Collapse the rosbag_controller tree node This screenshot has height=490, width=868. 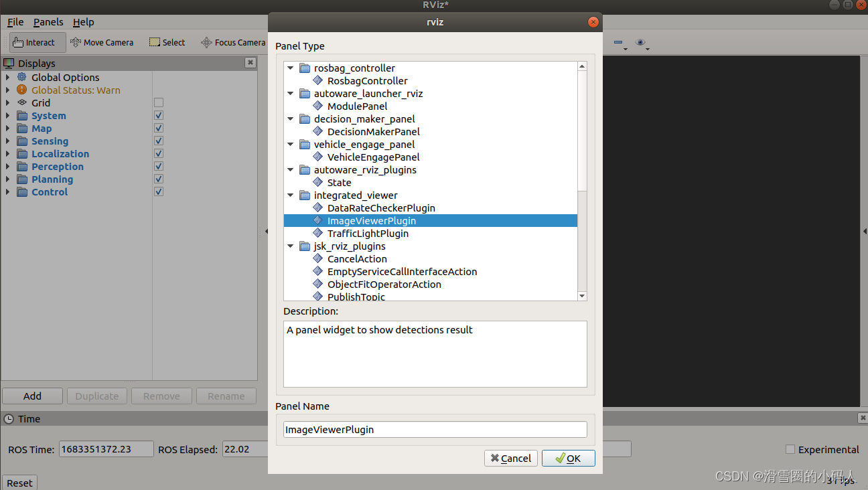pos(291,68)
